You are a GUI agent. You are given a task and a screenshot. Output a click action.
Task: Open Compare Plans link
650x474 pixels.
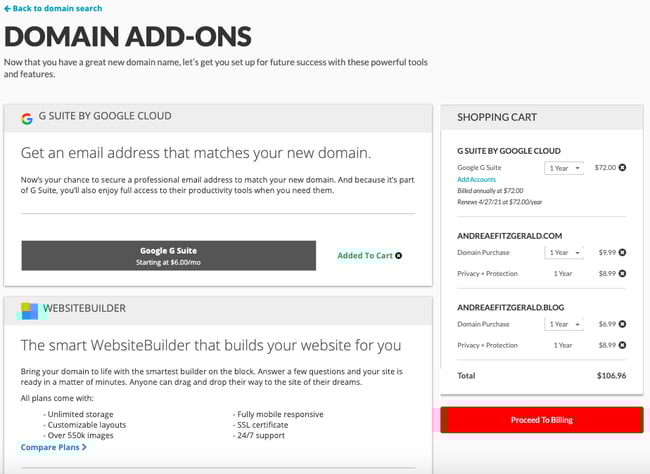coord(53,447)
